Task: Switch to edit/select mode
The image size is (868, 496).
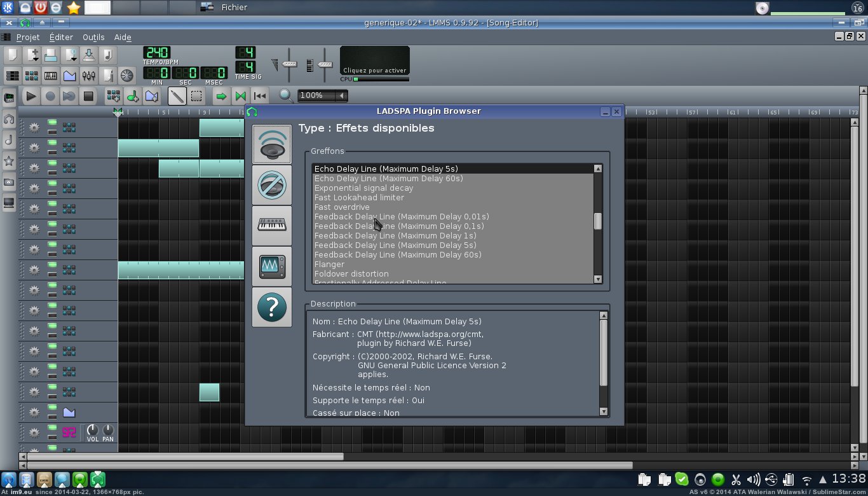Action: 196,97
